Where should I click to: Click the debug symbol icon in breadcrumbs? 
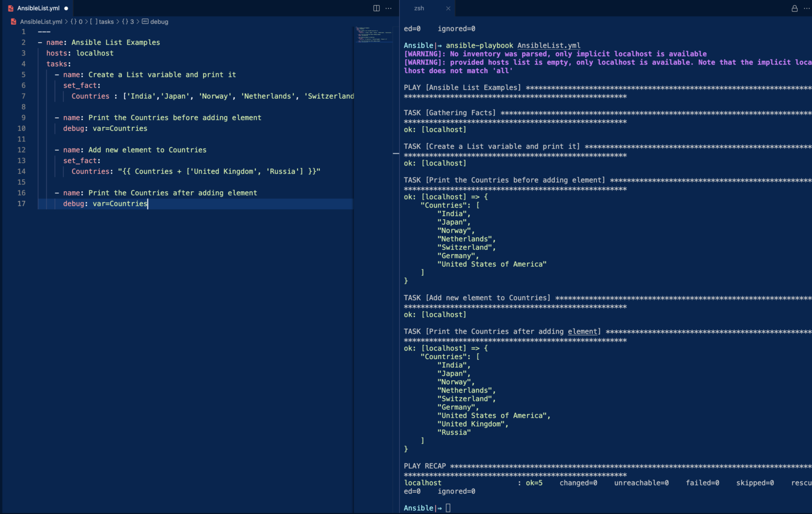click(145, 22)
